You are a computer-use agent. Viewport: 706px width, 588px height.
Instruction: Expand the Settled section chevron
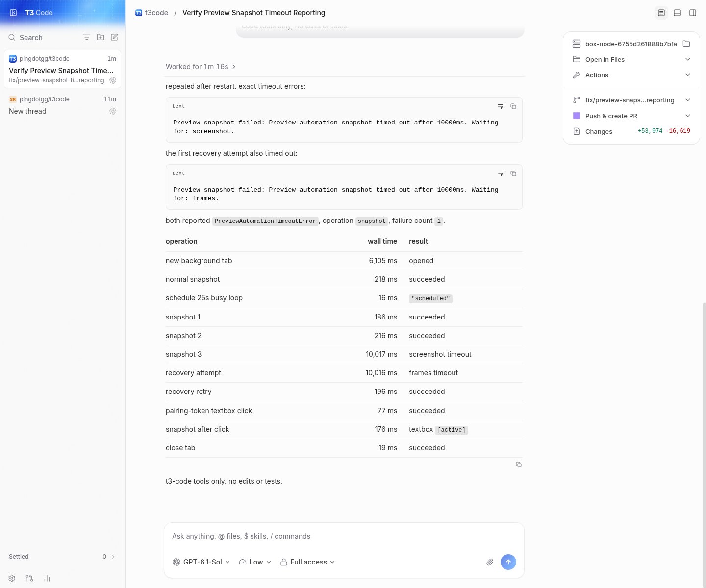coord(113,557)
